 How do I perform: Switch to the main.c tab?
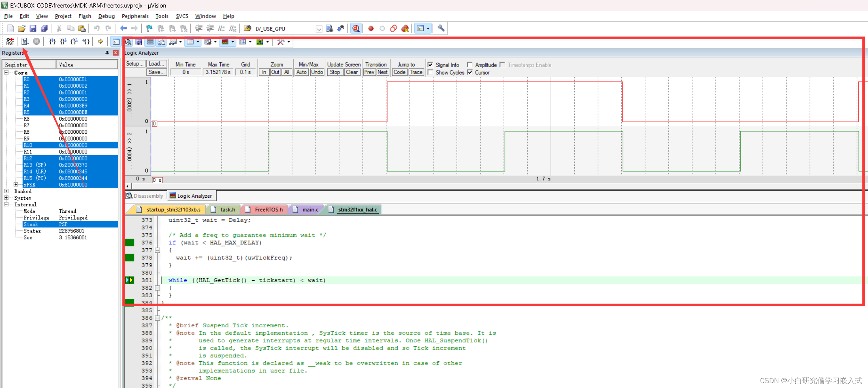tap(310, 209)
